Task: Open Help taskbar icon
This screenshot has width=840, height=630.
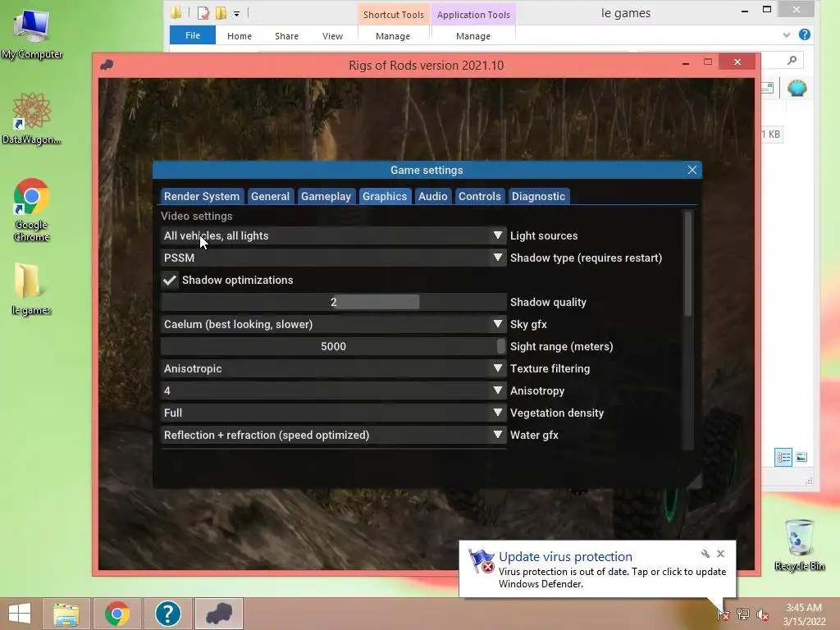Action: (167, 614)
